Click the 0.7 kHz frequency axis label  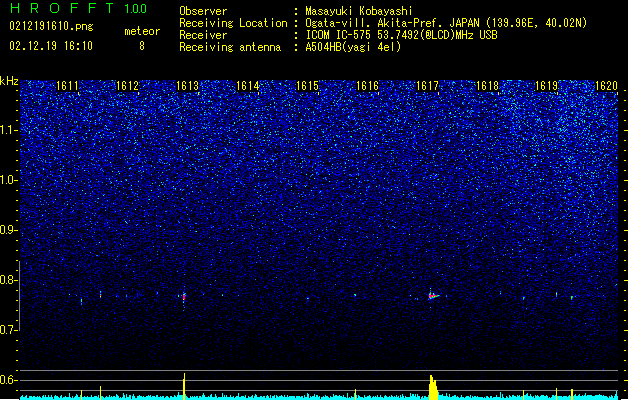(8, 330)
